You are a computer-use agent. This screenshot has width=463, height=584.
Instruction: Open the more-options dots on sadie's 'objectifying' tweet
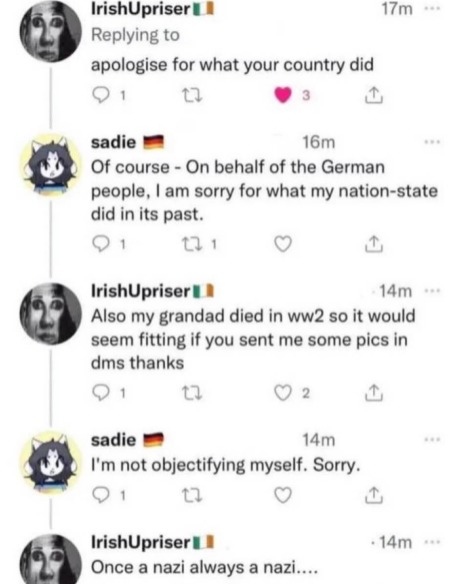(432, 440)
